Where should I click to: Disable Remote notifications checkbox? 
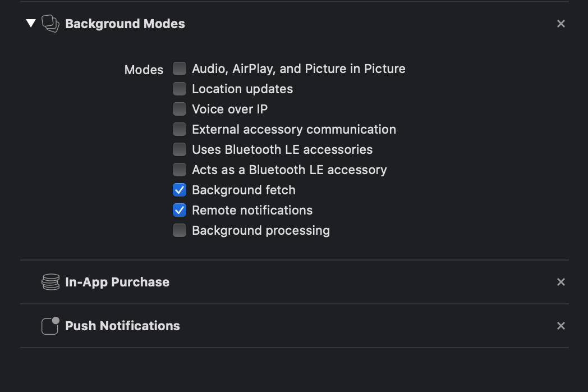click(x=180, y=210)
